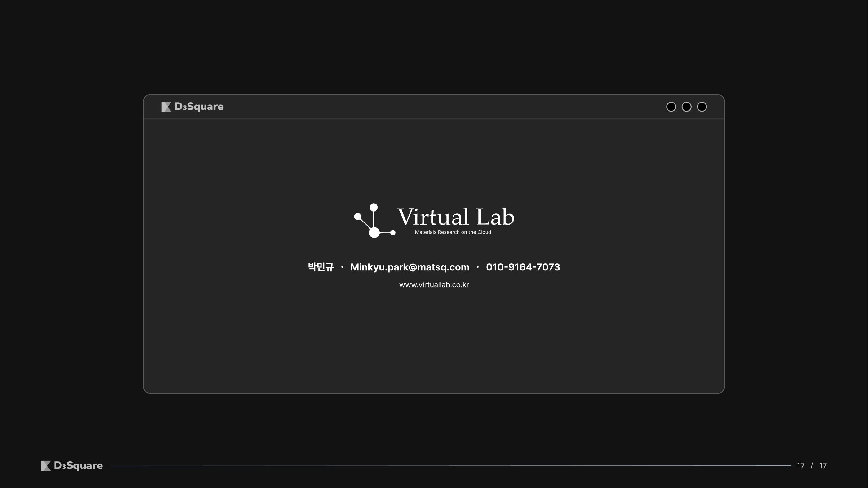The image size is (868, 488).
Task: Click the Virtual Lab molecule logo icon
Action: (374, 221)
